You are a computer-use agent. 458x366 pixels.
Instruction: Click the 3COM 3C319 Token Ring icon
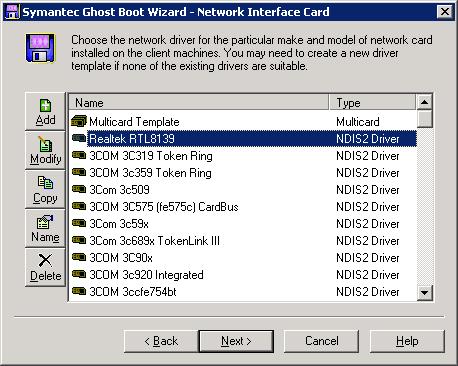click(79, 155)
